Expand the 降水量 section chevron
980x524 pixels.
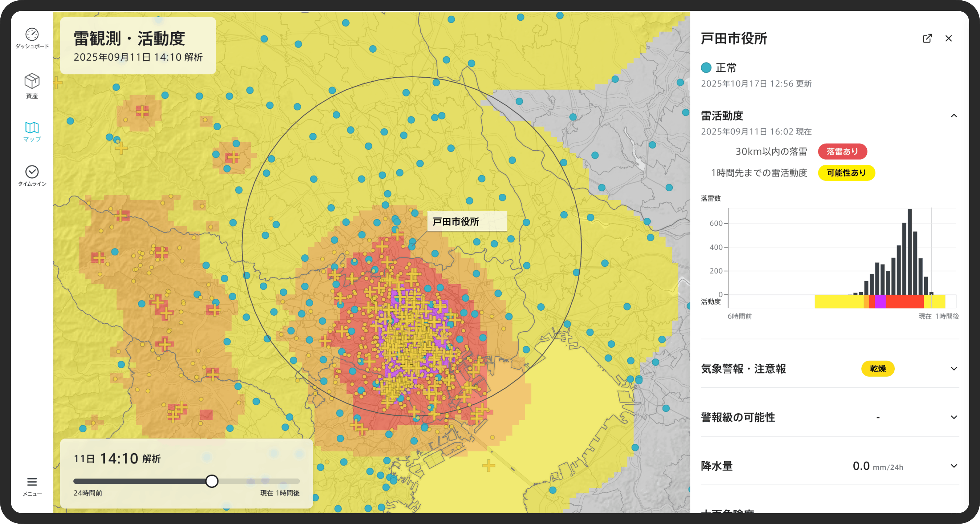tap(954, 466)
